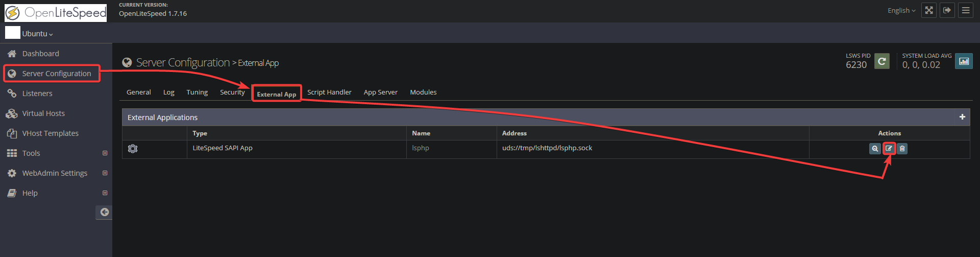Click the OpenLiteSpeed 1.7.16 version text

(153, 14)
